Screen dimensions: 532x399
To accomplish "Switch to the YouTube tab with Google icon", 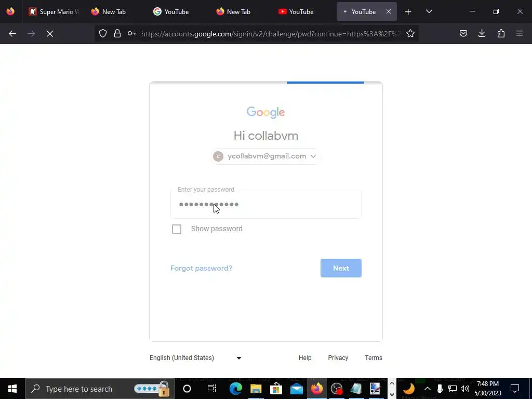I will [x=177, y=11].
